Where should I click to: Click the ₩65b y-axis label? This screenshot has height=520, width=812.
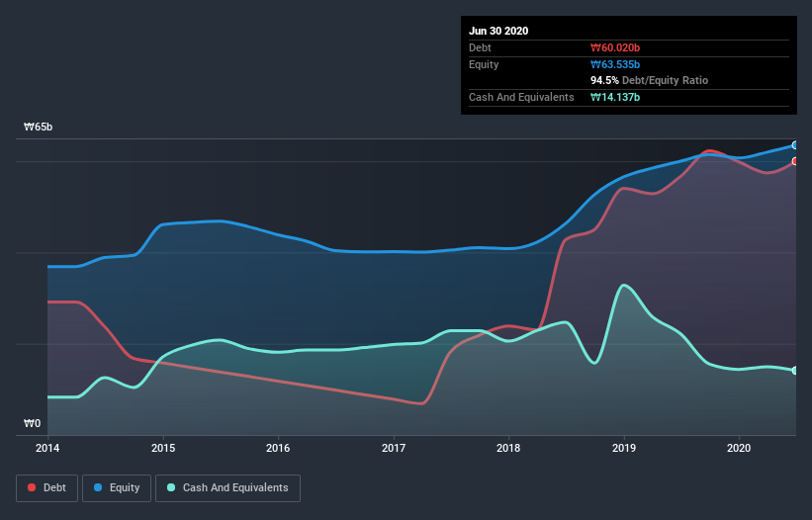[39, 128]
